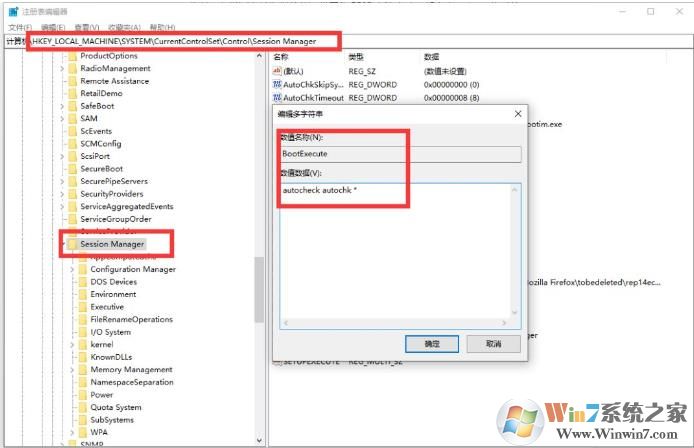Expand the SafeBoot key

pyautogui.click(x=62, y=106)
